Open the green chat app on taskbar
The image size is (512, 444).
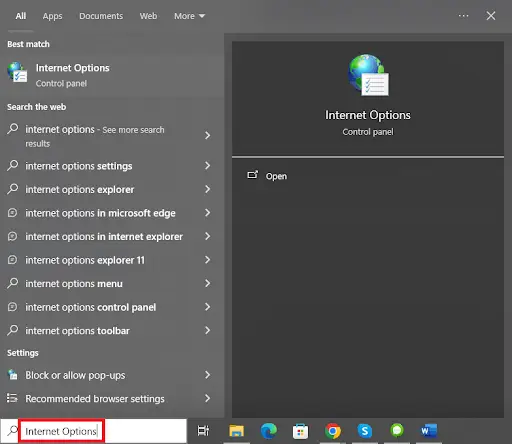397,430
